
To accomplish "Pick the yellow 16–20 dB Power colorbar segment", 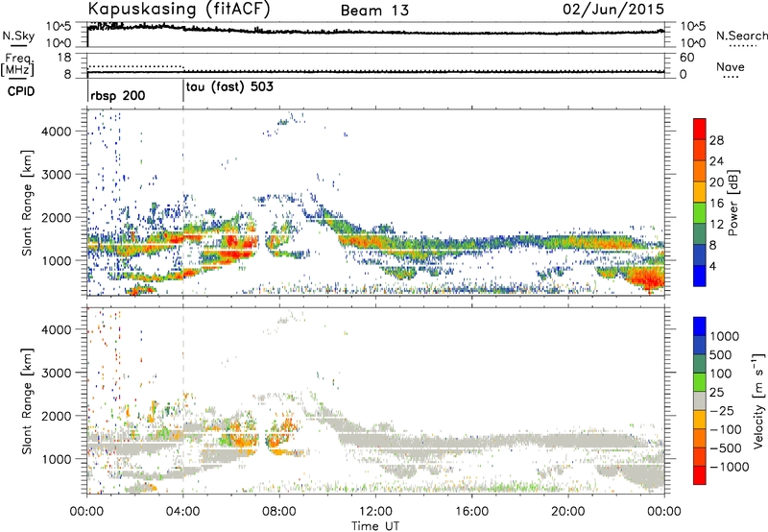I will click(700, 192).
